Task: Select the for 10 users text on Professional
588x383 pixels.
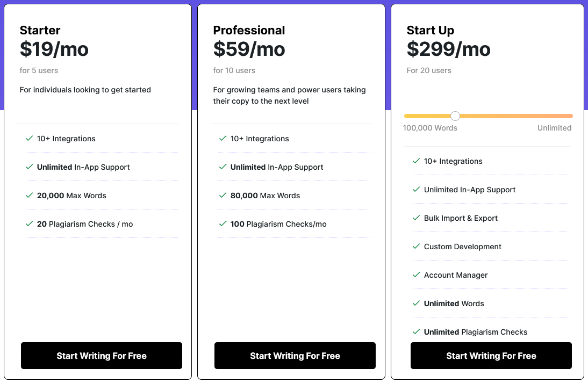Action: click(234, 70)
